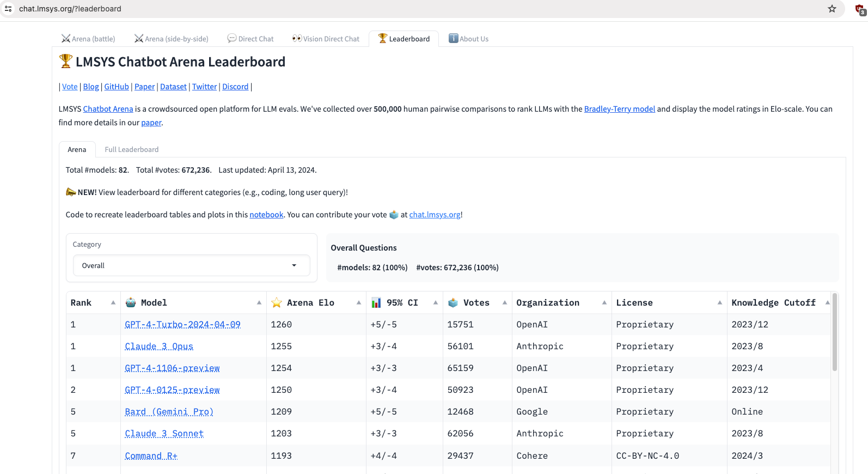The width and height of the screenshot is (868, 474).
Task: Join via the Discord link
Action: click(235, 87)
